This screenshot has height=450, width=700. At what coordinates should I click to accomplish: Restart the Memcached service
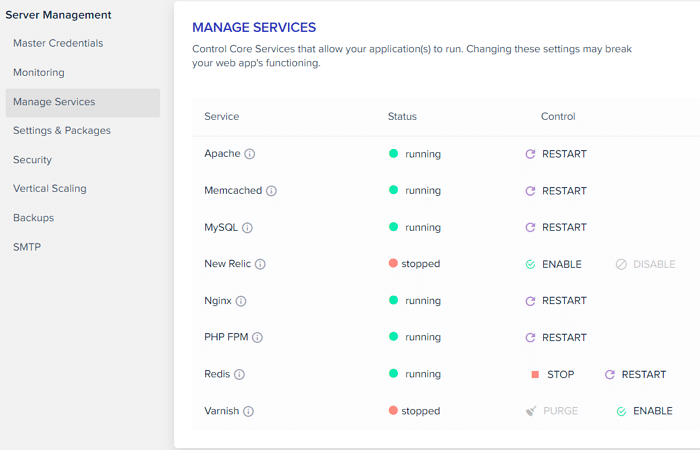tap(556, 191)
